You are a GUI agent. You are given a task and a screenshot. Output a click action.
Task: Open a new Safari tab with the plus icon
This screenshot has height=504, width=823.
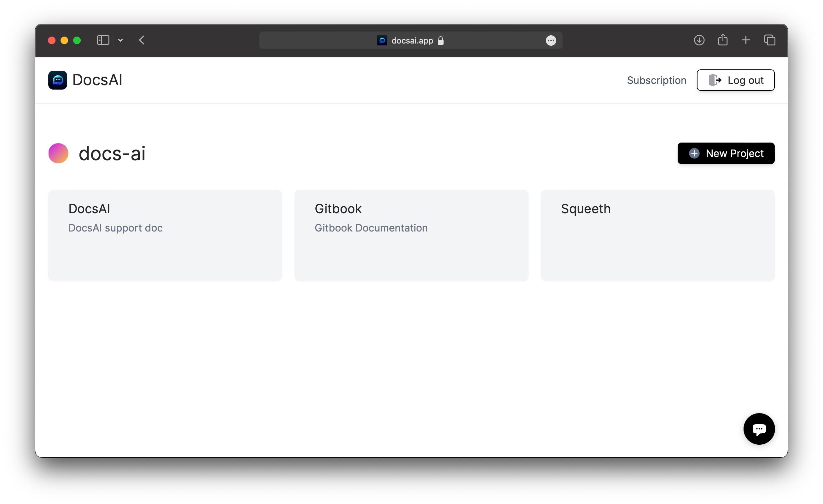pyautogui.click(x=745, y=40)
